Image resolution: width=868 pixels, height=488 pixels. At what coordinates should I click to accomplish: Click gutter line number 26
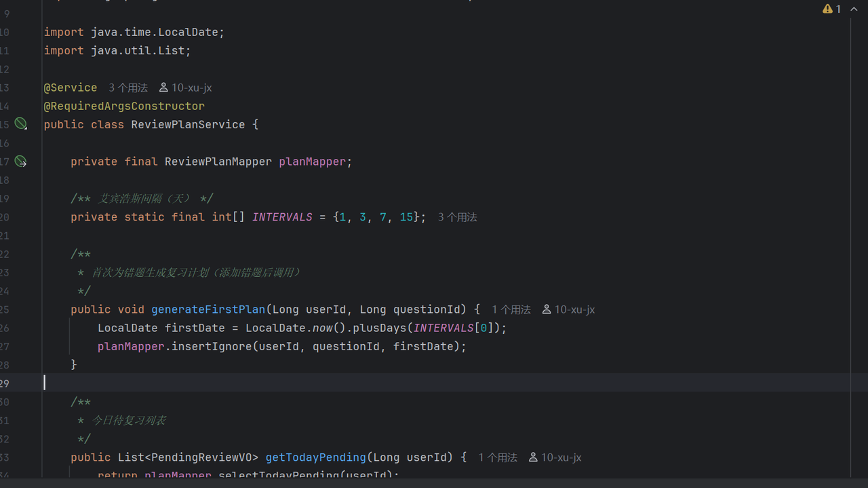tap(5, 328)
